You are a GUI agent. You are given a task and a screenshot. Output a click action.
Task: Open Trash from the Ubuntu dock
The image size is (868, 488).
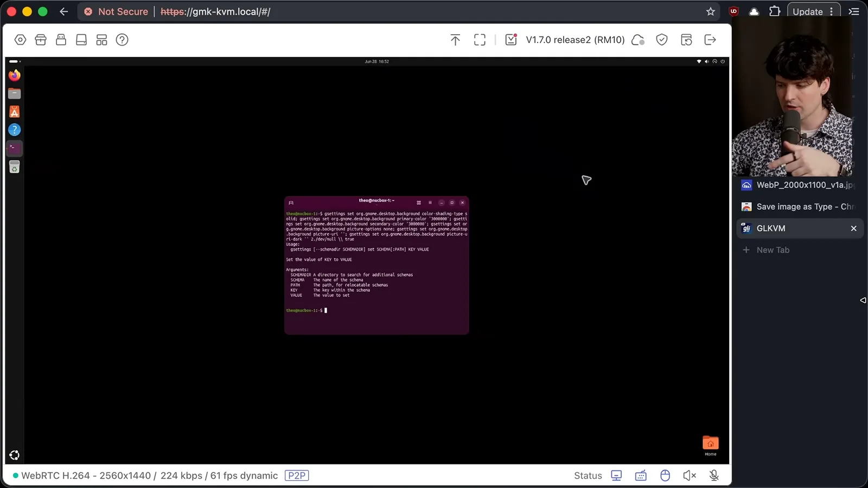pyautogui.click(x=15, y=167)
